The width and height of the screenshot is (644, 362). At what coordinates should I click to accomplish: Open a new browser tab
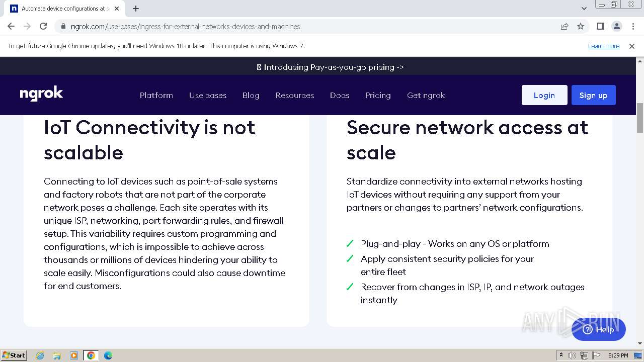pyautogui.click(x=136, y=9)
